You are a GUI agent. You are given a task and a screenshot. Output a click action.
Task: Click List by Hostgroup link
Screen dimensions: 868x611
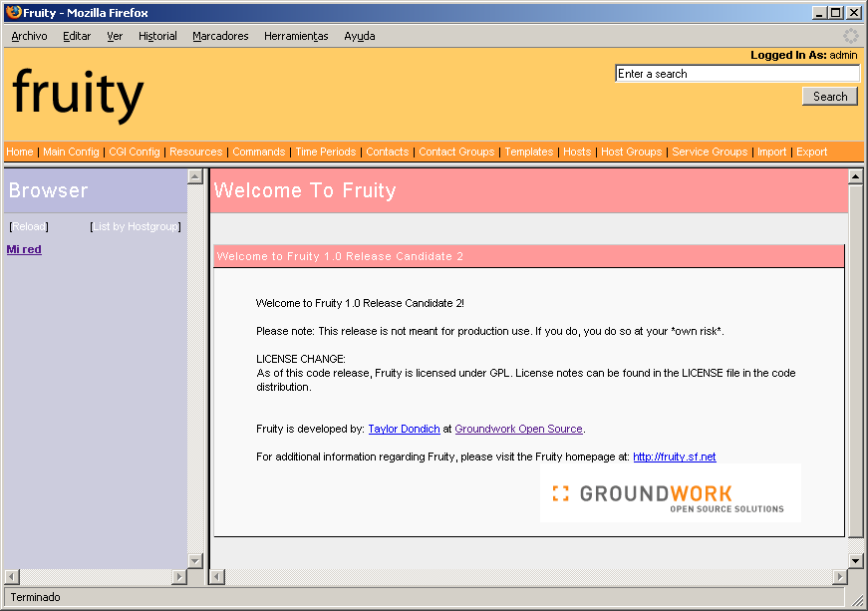coord(136,226)
